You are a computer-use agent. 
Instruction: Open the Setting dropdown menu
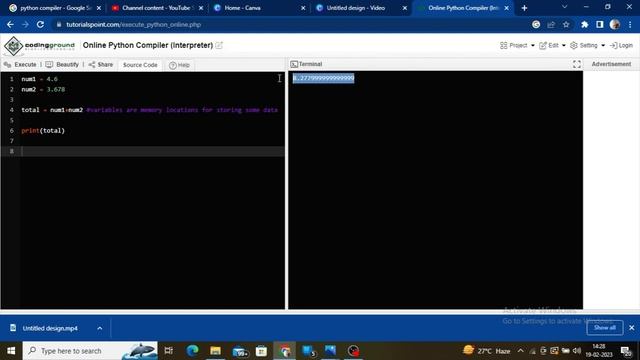tap(587, 45)
